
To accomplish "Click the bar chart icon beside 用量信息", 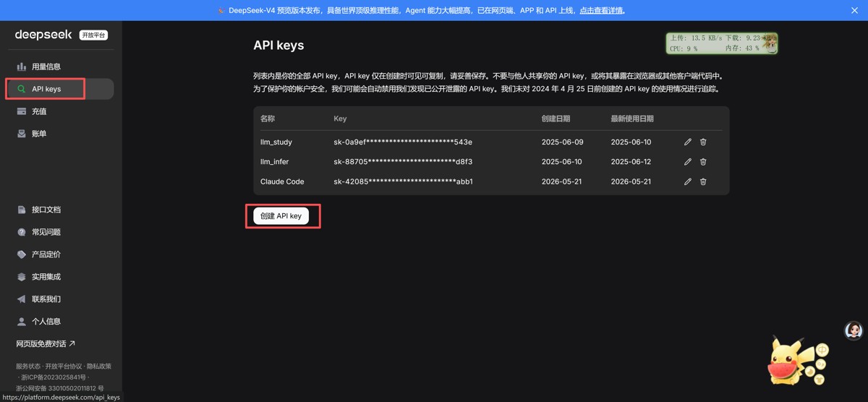I will [x=22, y=67].
